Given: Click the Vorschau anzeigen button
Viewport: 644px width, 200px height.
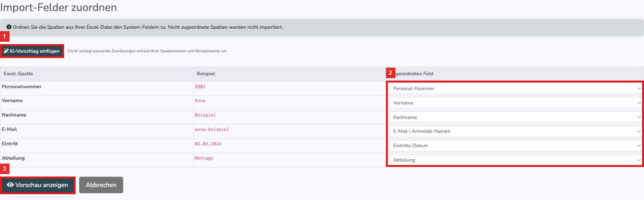Looking at the screenshot, I should pyautogui.click(x=38, y=185).
